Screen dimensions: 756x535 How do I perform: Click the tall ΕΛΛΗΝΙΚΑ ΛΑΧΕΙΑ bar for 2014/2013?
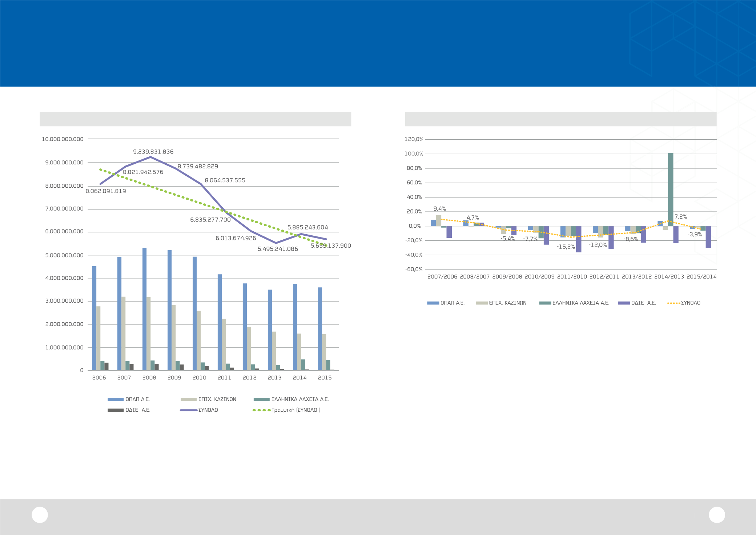tap(671, 189)
